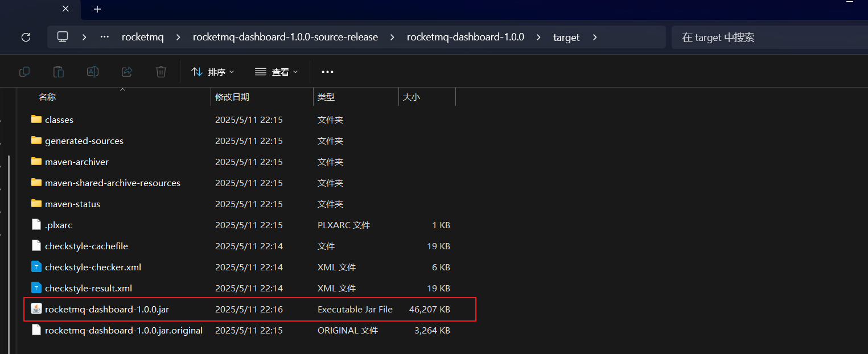868x354 pixels.
Task: Click the This PC monitor icon in address bar
Action: tap(63, 37)
